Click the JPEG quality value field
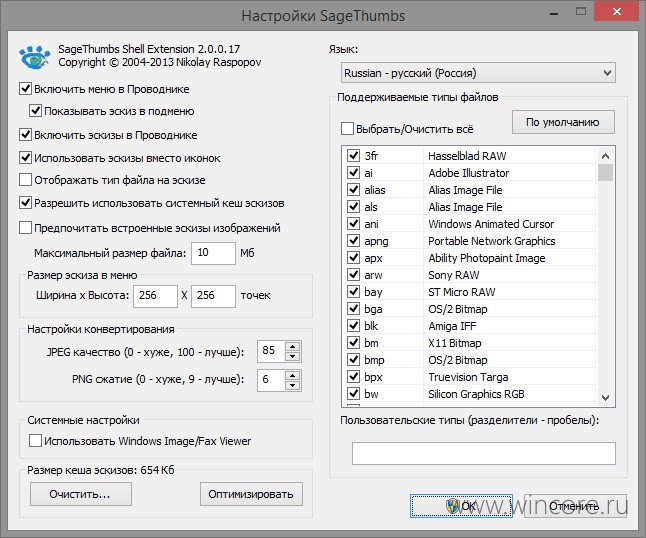Image resolution: width=646 pixels, height=538 pixels. coord(272,351)
